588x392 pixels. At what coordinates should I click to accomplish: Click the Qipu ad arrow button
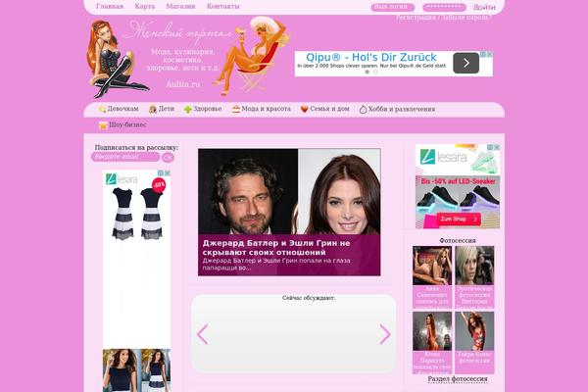tap(465, 63)
